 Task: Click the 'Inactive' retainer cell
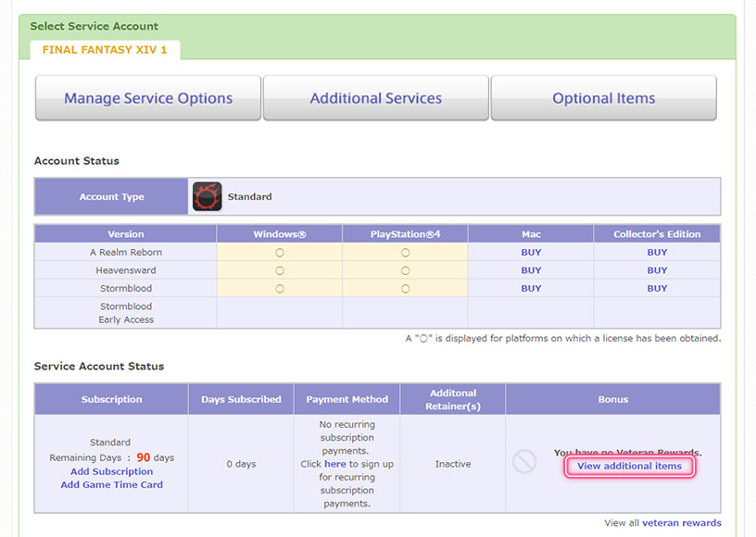tap(453, 464)
